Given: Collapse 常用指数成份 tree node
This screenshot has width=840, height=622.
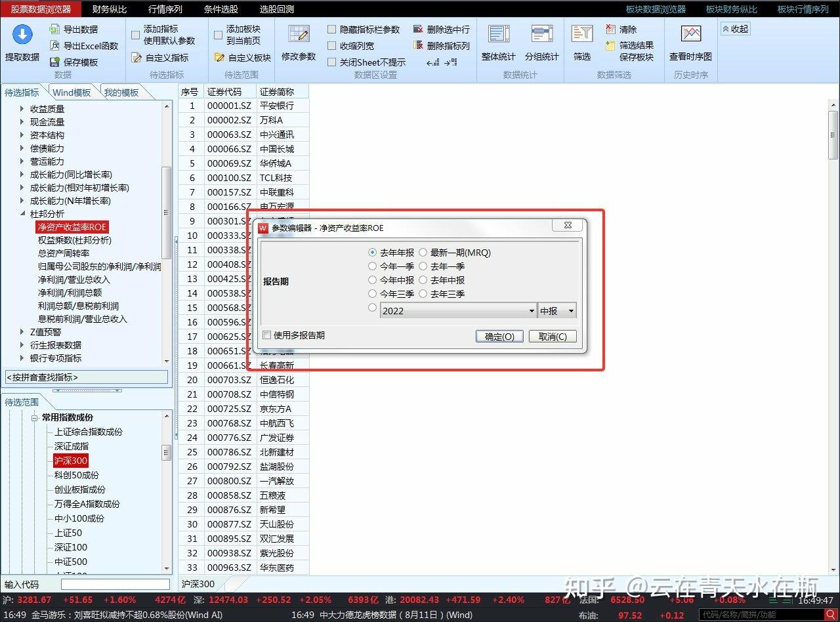Looking at the screenshot, I should (35, 417).
